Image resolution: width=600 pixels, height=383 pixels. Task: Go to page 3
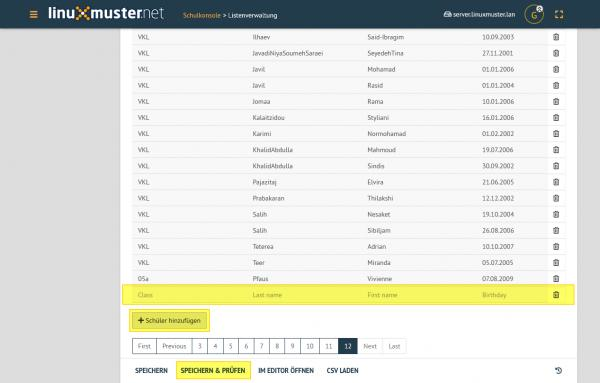click(200, 346)
